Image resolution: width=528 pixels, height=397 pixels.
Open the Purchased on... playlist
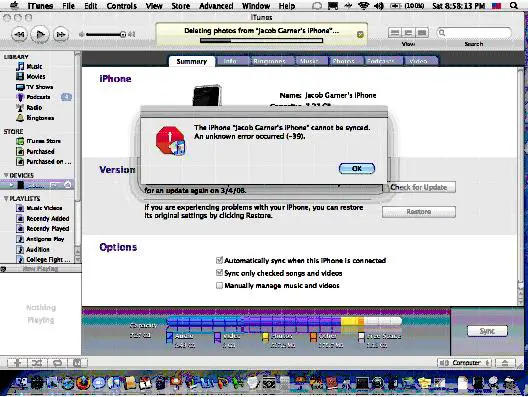[x=48, y=162]
